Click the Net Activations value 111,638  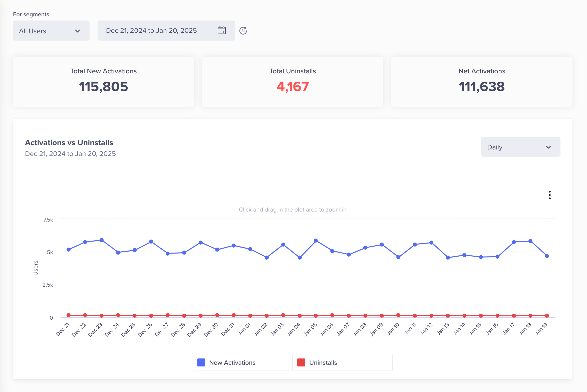pyautogui.click(x=482, y=87)
